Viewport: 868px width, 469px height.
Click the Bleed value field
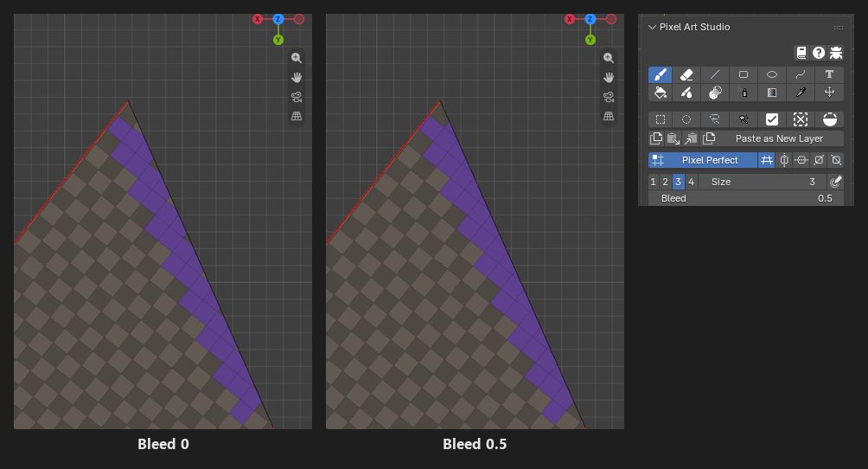point(746,198)
